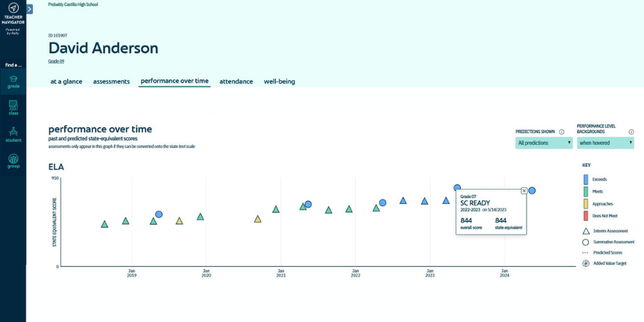Screen dimensions: 644x322
Task: Click the Exceeds blue color swatch
Action: coord(586,180)
